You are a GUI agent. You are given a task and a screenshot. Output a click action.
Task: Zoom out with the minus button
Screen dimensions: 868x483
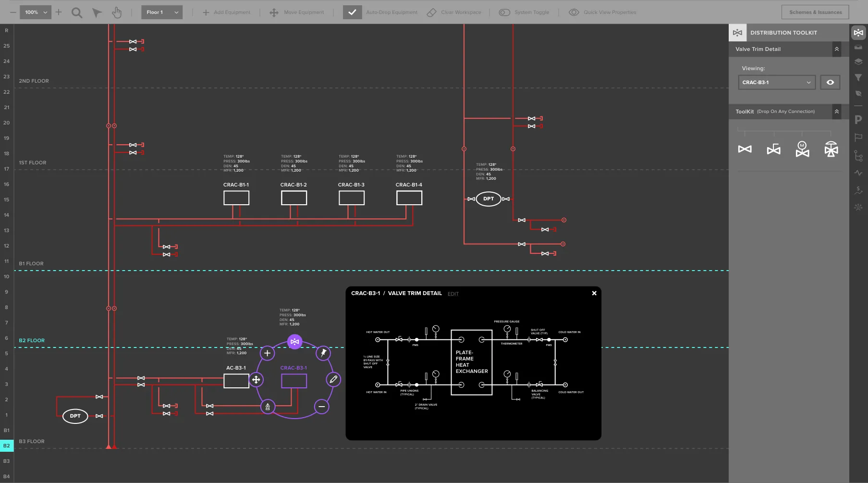pyautogui.click(x=13, y=12)
